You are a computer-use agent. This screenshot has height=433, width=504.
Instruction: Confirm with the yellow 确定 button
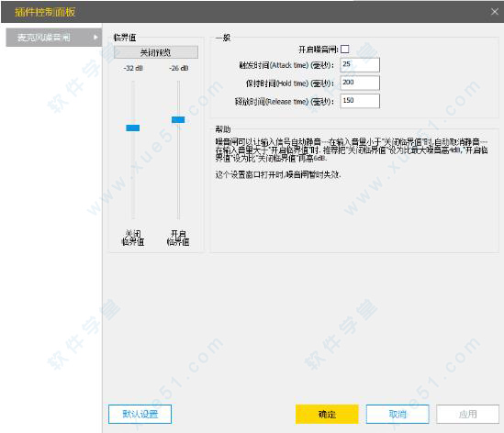[327, 414]
